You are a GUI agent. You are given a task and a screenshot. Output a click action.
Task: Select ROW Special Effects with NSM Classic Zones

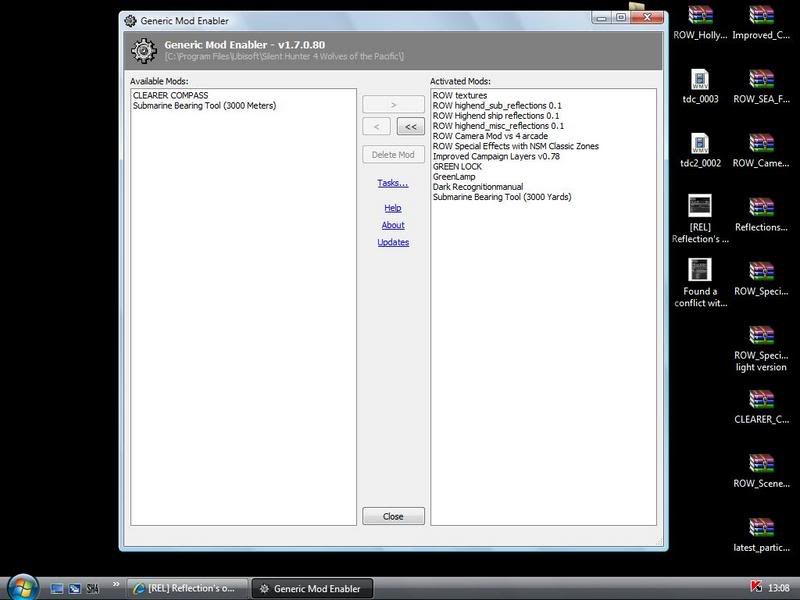(516, 146)
